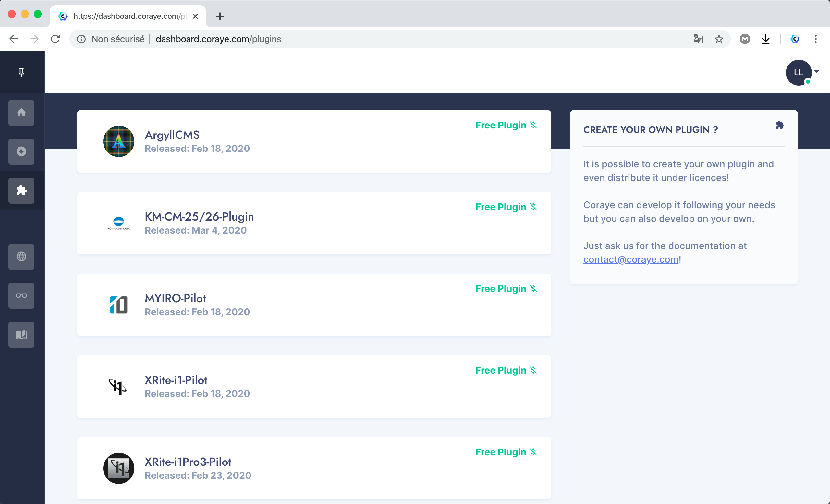Click the XRite-i1Pro3-Pilot plugin logo
This screenshot has width=830, height=504.
tap(118, 468)
